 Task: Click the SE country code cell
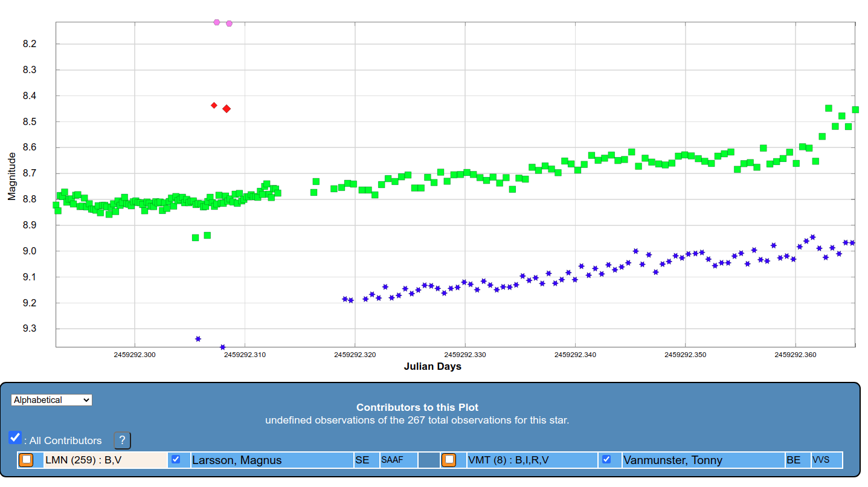(362, 460)
